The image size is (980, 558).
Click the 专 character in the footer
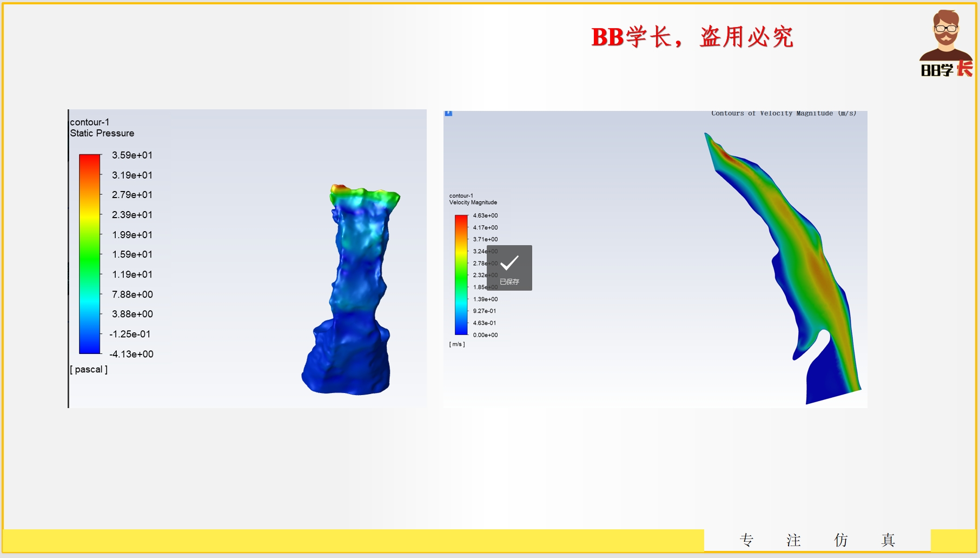pos(746,540)
